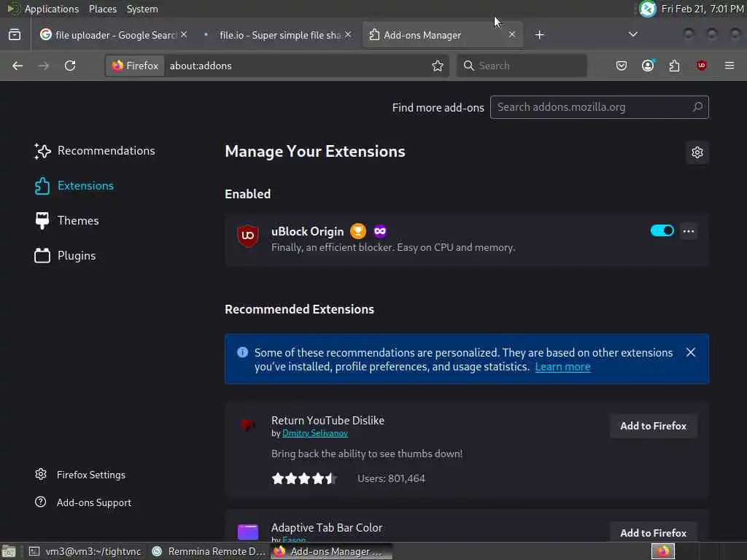Open the Firefox View icon
Viewport: 747px width, 560px height.
coord(15,35)
